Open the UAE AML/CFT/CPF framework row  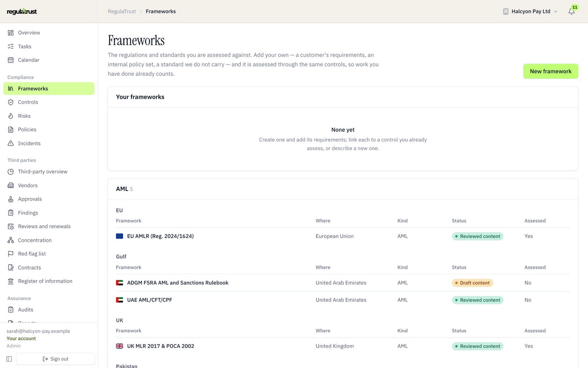click(x=343, y=300)
